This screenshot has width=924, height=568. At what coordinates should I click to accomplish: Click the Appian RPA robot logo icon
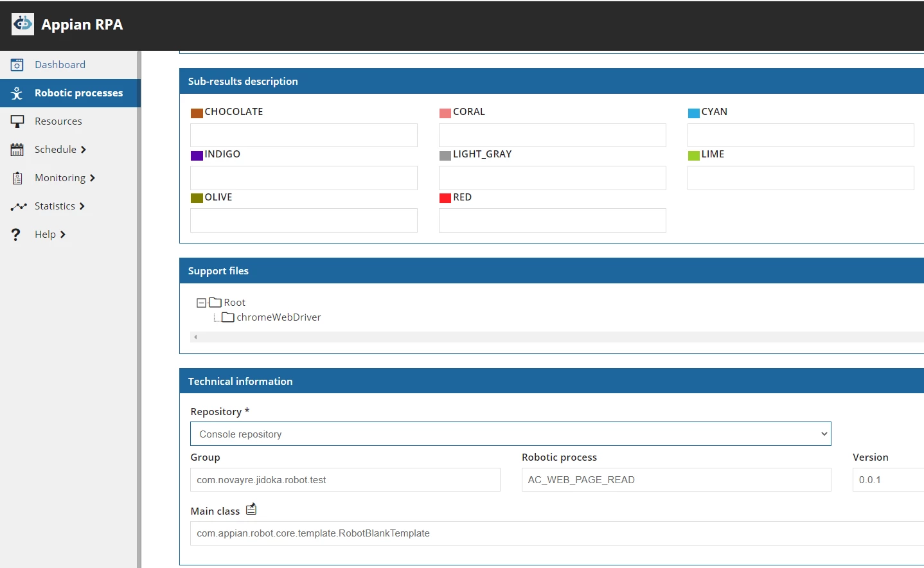[22, 24]
